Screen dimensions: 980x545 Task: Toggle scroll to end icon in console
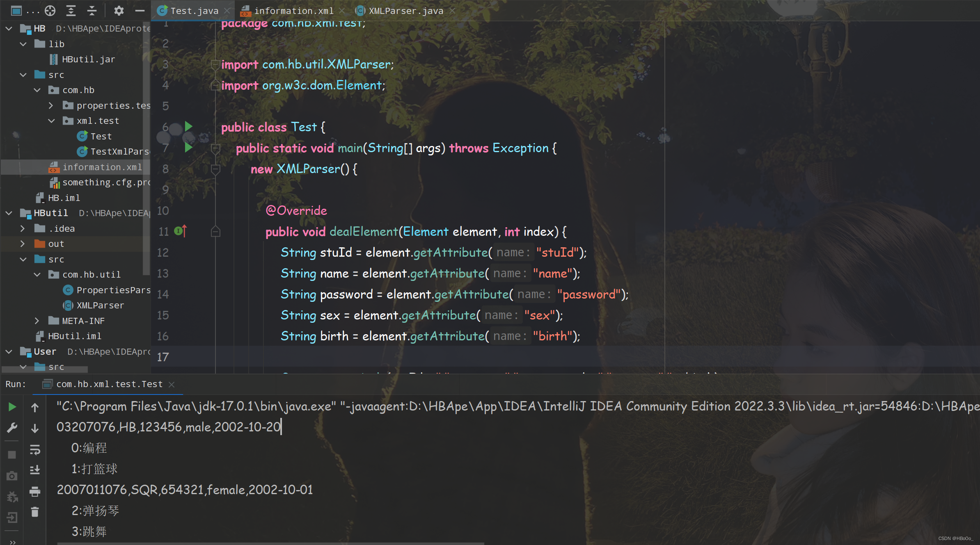[35, 470]
